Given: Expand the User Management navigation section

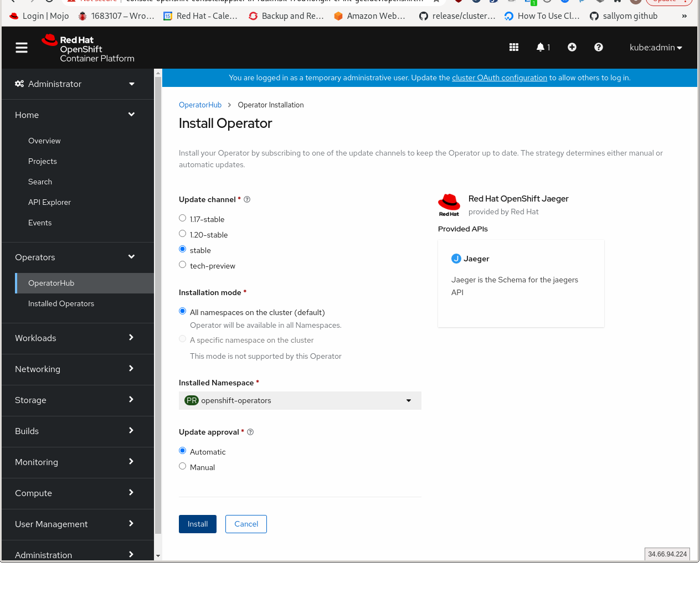Looking at the screenshot, I should coord(78,524).
